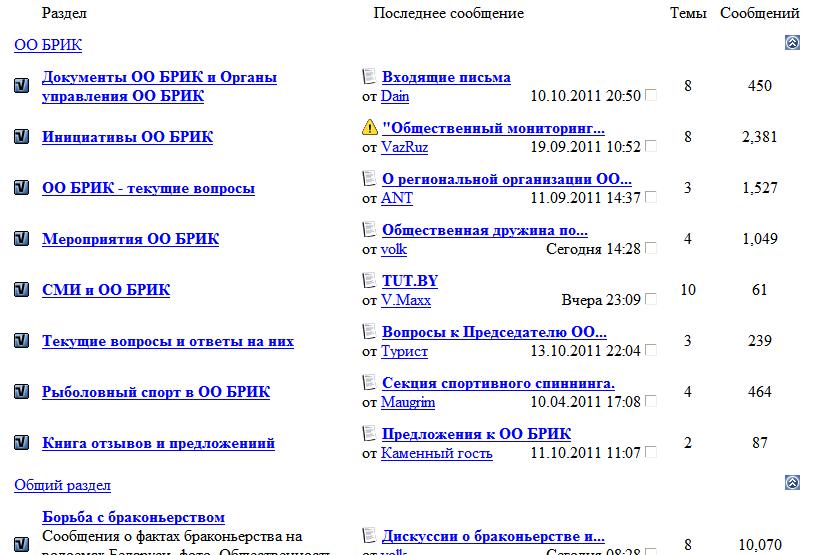This screenshot has height=555, width=819.
Task: Click go-to-last-post box after Сегодня 14:28
Action: coord(651,249)
